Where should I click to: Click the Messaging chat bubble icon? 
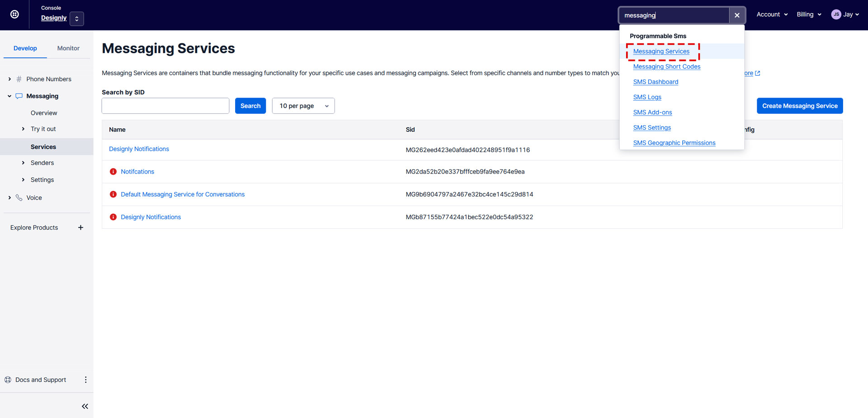[19, 96]
